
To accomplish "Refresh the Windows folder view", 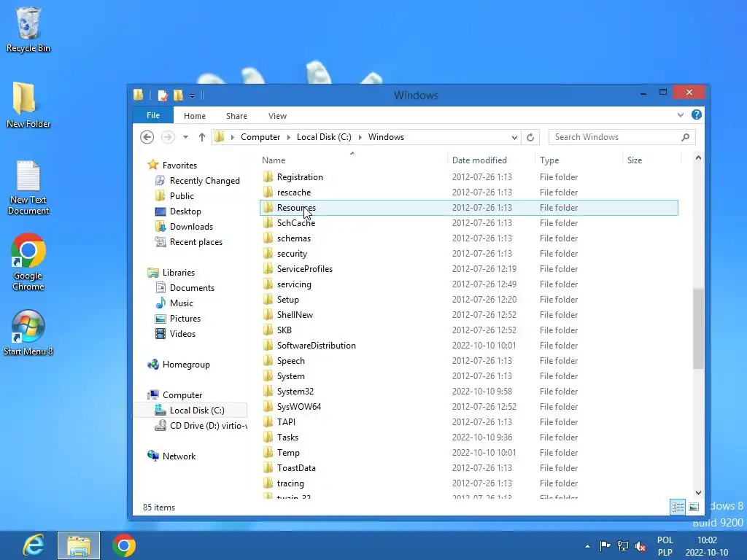I will pyautogui.click(x=530, y=137).
